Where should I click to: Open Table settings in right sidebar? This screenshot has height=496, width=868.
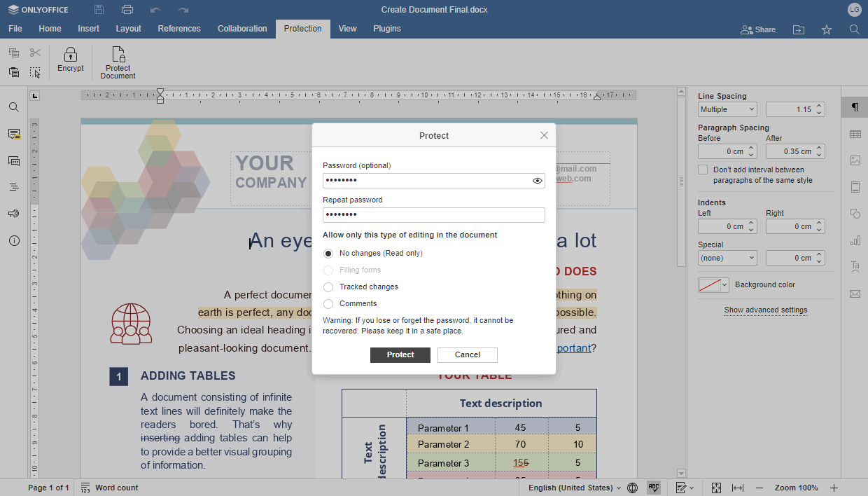click(x=855, y=134)
